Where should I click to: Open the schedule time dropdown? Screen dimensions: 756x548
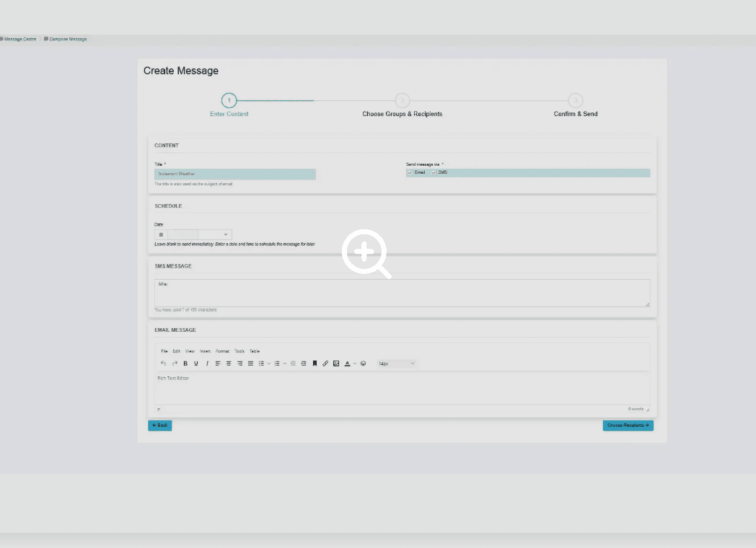tap(215, 235)
